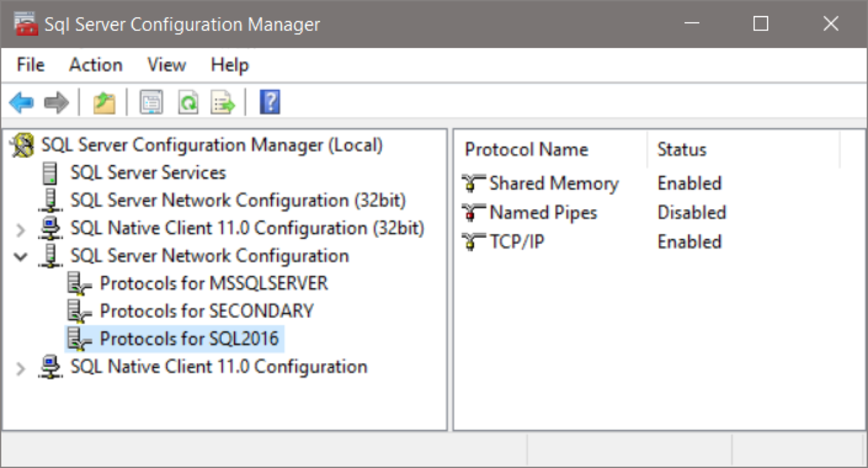Click the Protocols for SQL2016 icon
The image size is (868, 468).
[x=80, y=339]
